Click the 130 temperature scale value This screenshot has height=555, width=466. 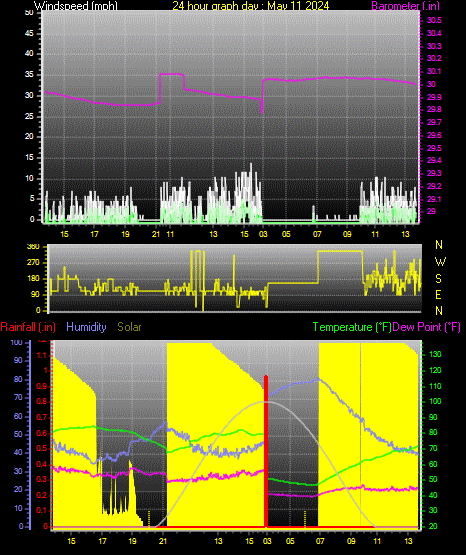(435, 354)
